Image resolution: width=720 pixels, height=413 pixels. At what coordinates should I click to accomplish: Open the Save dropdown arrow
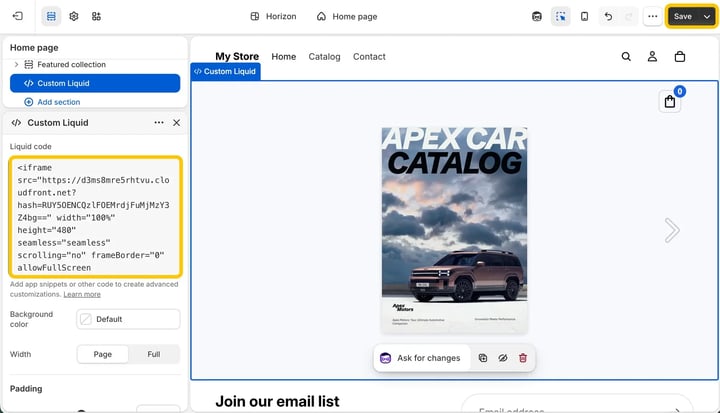707,17
